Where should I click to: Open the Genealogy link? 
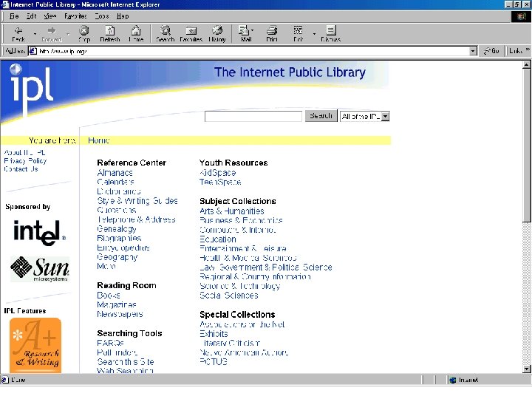click(x=117, y=229)
